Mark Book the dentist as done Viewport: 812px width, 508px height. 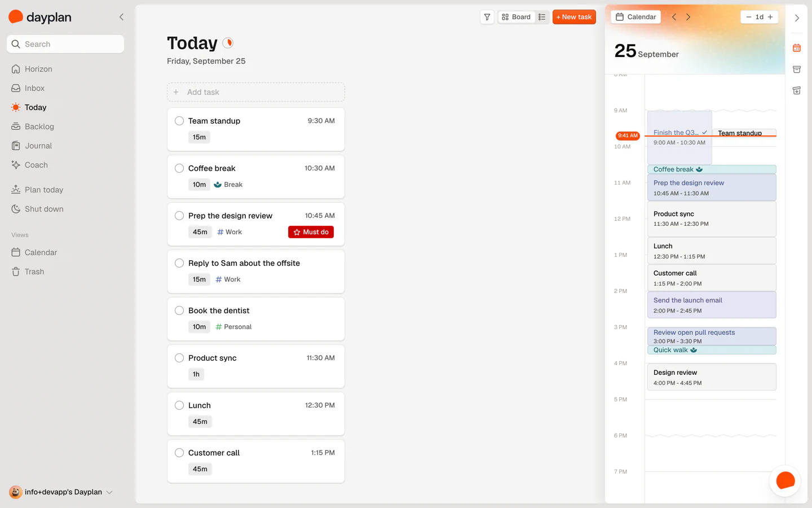[x=179, y=310]
